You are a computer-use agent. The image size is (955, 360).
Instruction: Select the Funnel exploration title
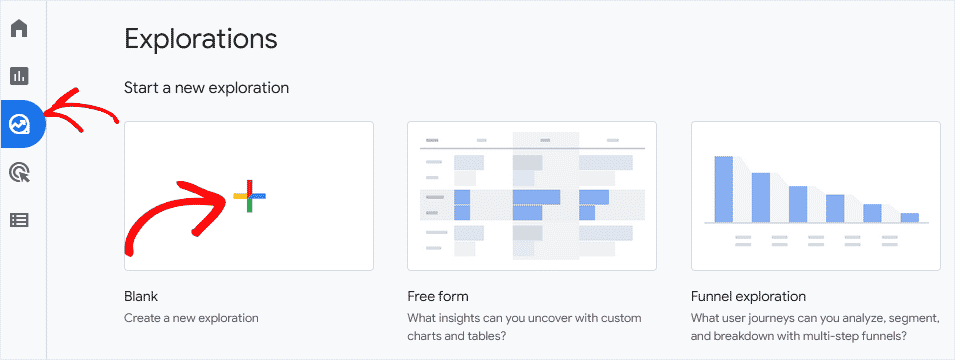point(749,297)
